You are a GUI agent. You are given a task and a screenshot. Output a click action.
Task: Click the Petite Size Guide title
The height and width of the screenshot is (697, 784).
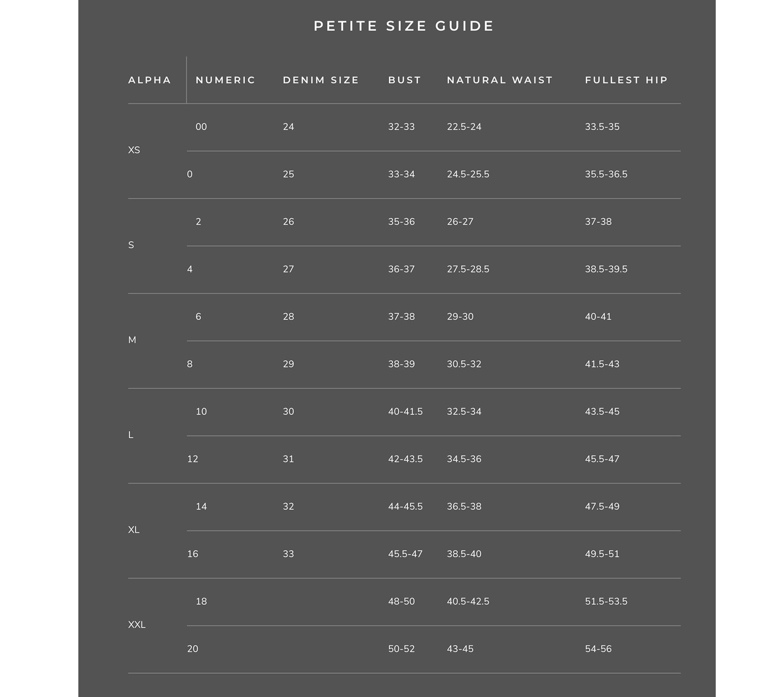pyautogui.click(x=404, y=26)
